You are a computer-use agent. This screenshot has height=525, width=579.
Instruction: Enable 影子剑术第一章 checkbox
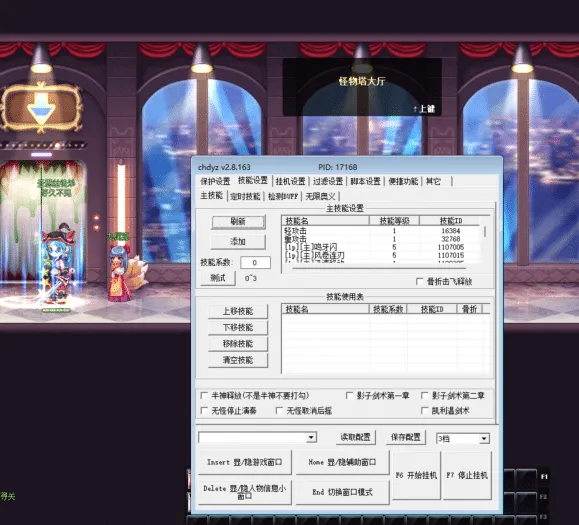(x=349, y=395)
